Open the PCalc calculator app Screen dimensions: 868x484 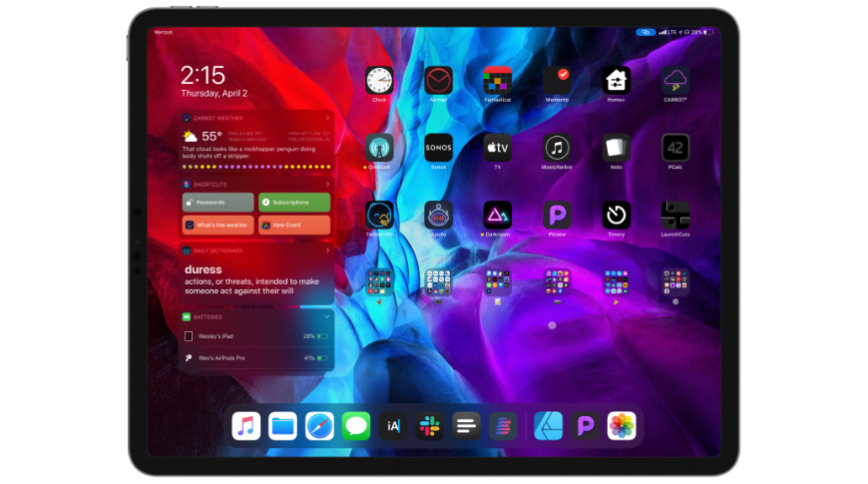(675, 148)
